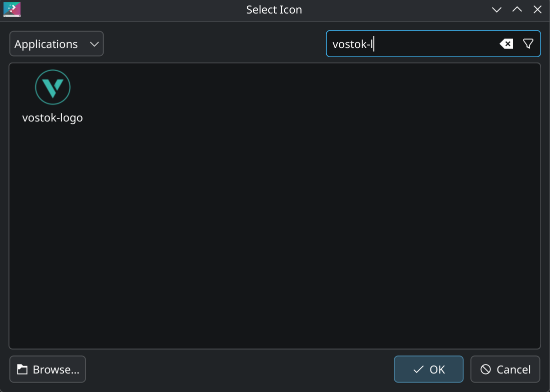Clear the search text with the backspace icon

coord(506,44)
